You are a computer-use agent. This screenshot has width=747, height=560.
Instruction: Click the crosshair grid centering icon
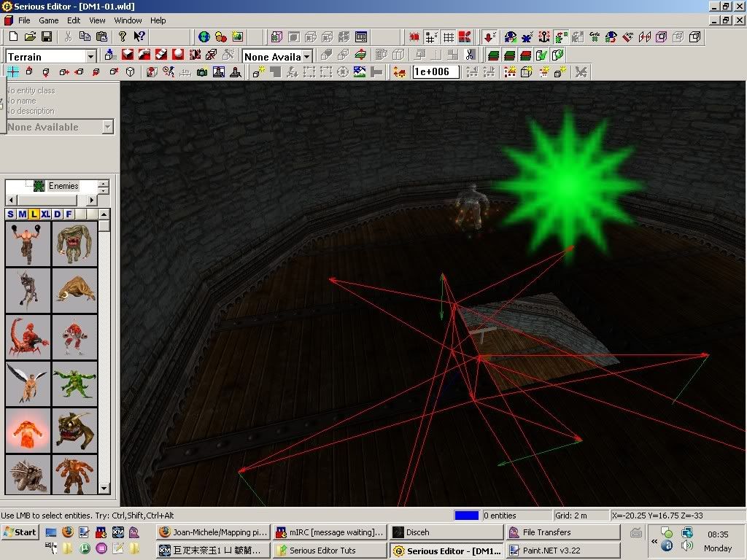pos(13,72)
